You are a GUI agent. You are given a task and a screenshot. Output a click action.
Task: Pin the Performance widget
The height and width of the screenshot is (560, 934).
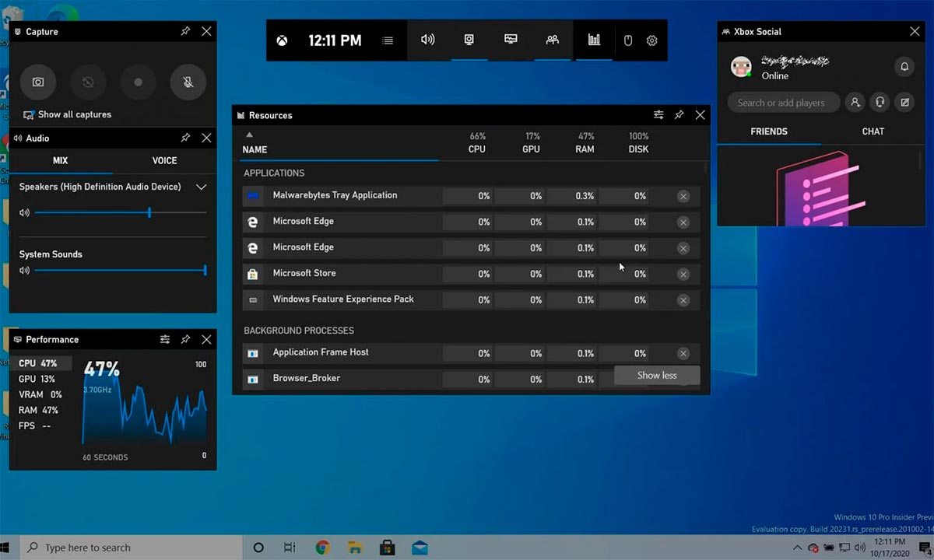185,339
